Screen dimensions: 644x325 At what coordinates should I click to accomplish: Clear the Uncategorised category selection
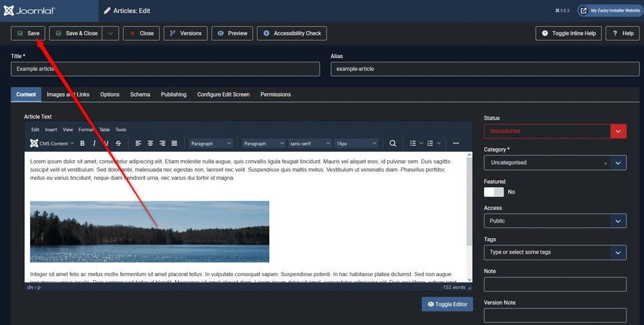pyautogui.click(x=605, y=163)
